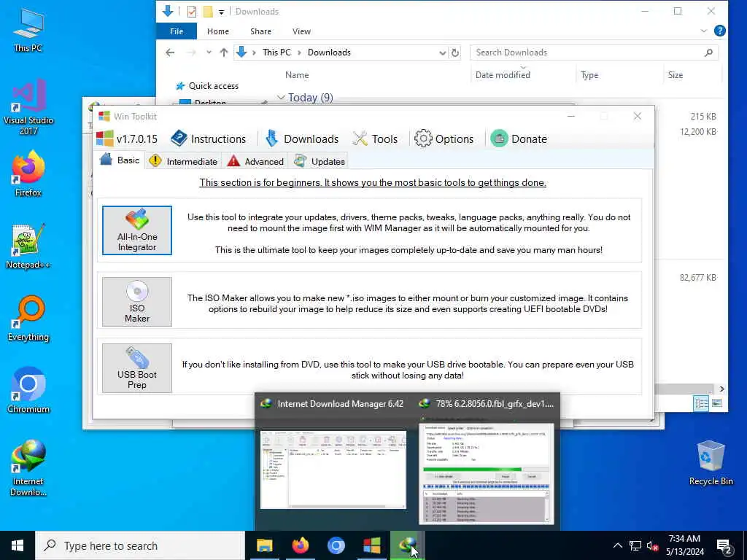
Task: Switch to large icons view in Explorer
Action: point(717,404)
